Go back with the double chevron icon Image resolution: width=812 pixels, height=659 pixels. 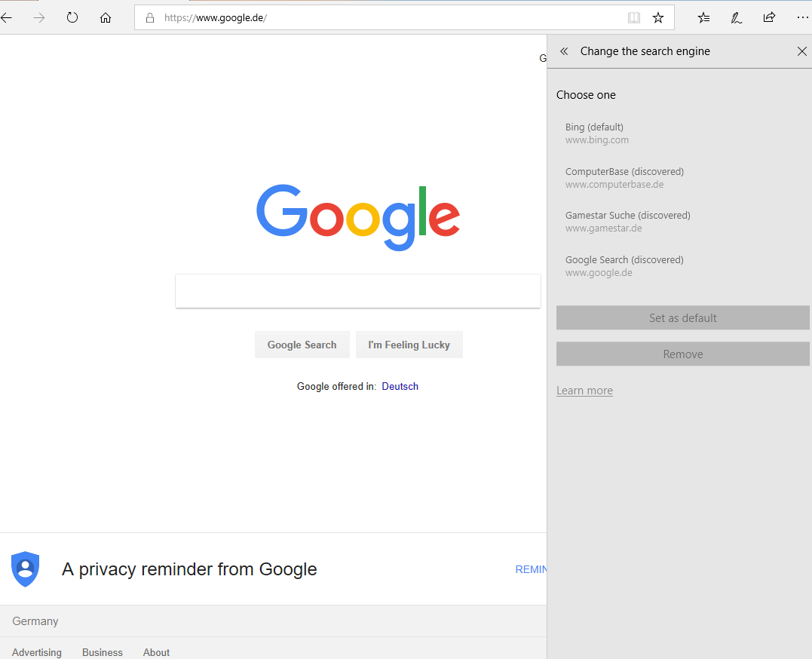coord(564,51)
